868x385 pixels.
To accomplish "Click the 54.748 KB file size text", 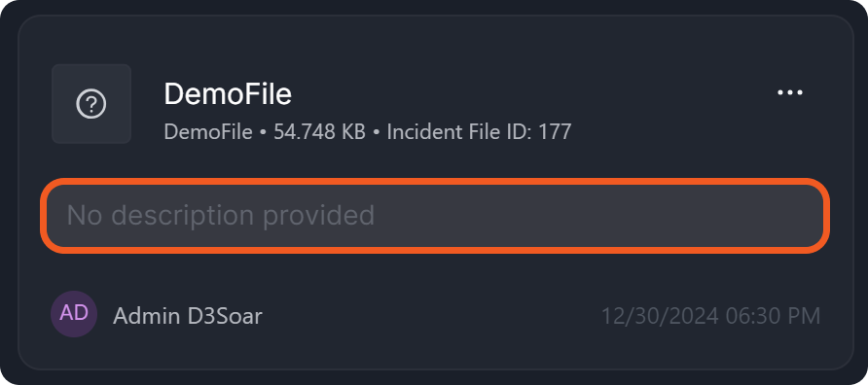I will click(319, 132).
